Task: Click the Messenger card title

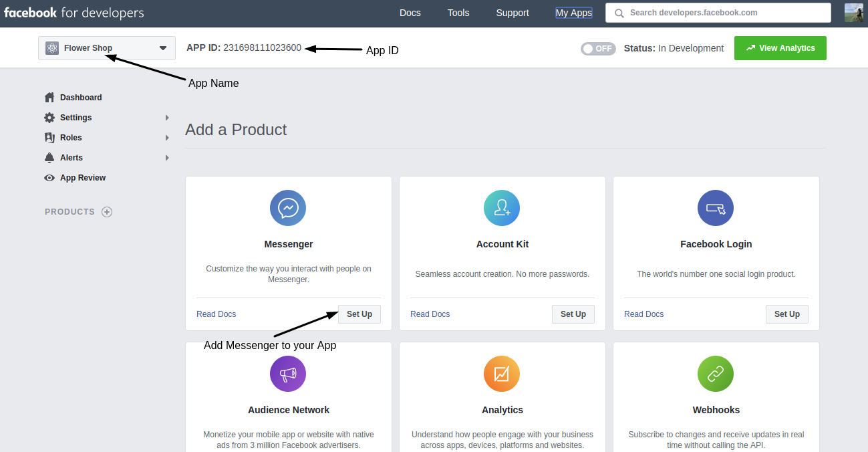Action: [x=289, y=244]
